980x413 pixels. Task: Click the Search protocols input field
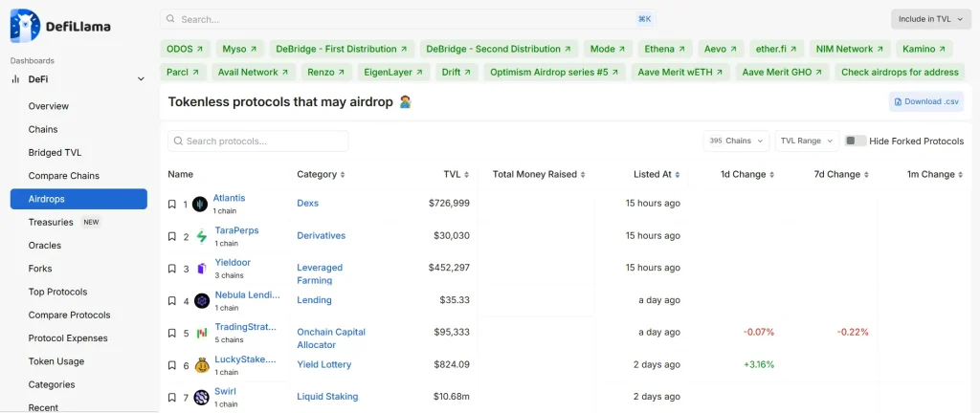[258, 141]
